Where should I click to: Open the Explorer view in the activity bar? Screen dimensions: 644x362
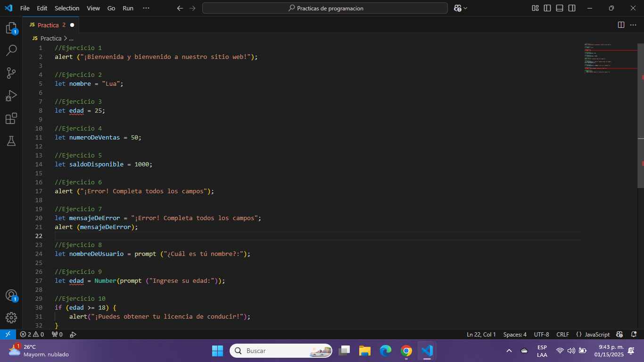coord(11,28)
